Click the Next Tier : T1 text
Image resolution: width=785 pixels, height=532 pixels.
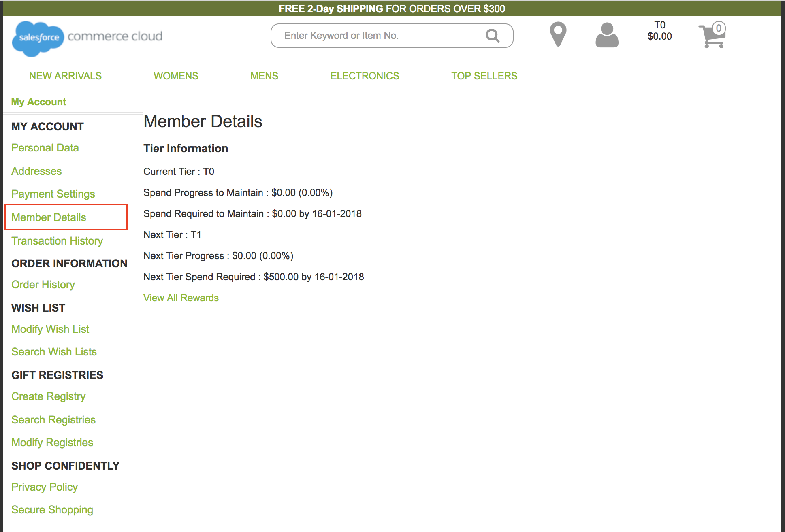[172, 235]
